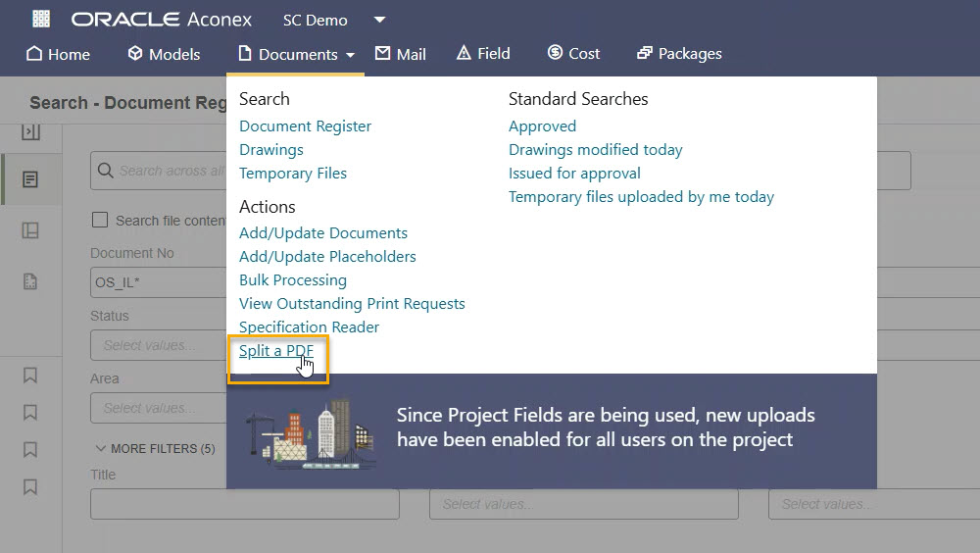The image size is (980, 553).
Task: Open the Status select values dropdown
Action: click(x=159, y=345)
